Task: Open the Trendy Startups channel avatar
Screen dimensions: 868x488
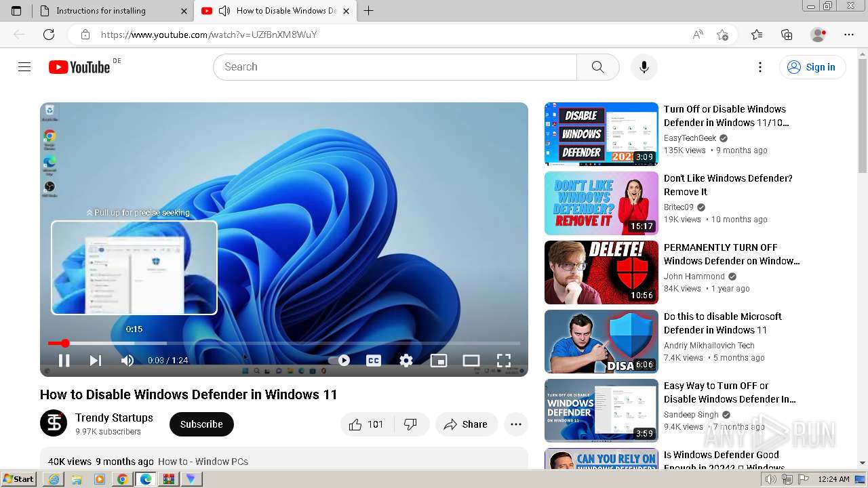Action: point(54,423)
